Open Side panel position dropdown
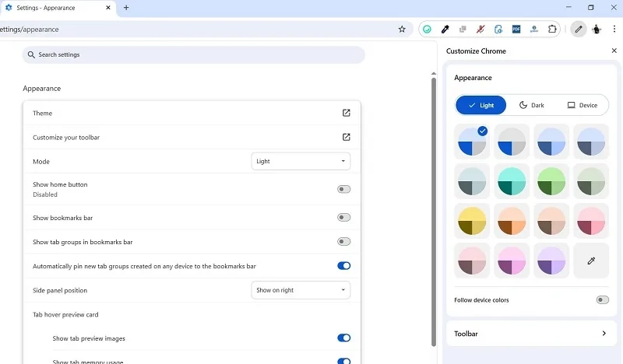This screenshot has width=623, height=364. [x=301, y=290]
